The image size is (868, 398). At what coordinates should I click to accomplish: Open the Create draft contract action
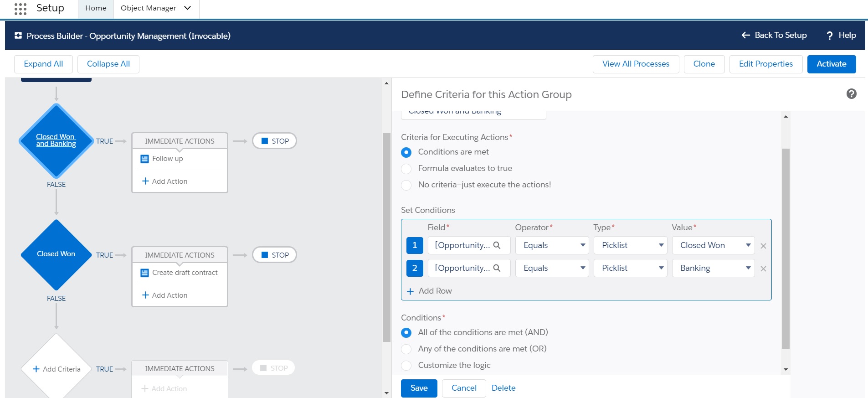[185, 273]
